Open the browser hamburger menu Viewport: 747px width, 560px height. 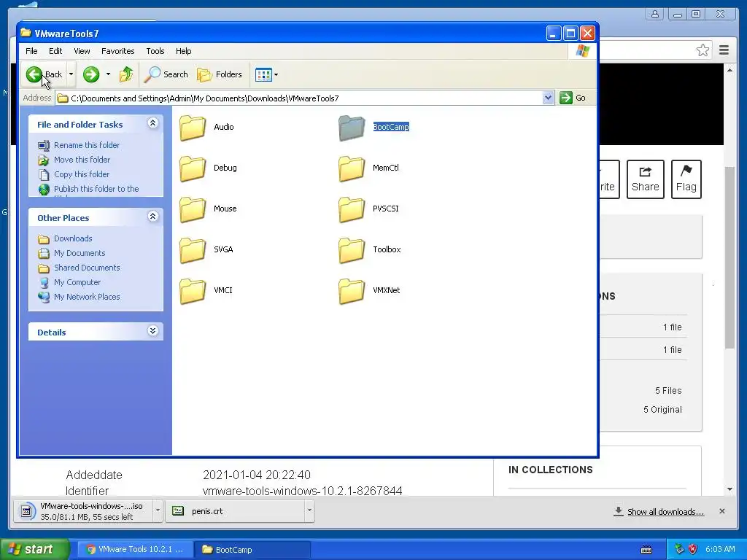click(x=724, y=50)
